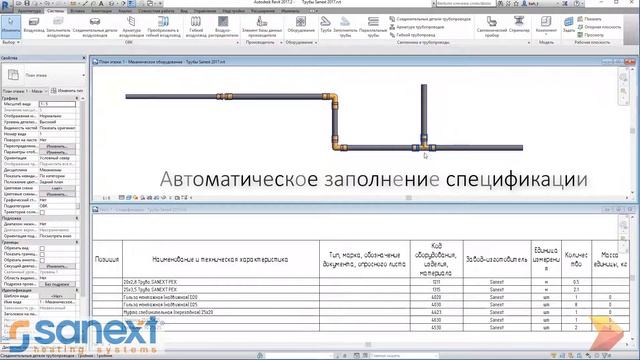Select row 20x2,8 Труба SANEXT PEX
Viewport: 640px width, 360px height.
pyautogui.click(x=361, y=282)
